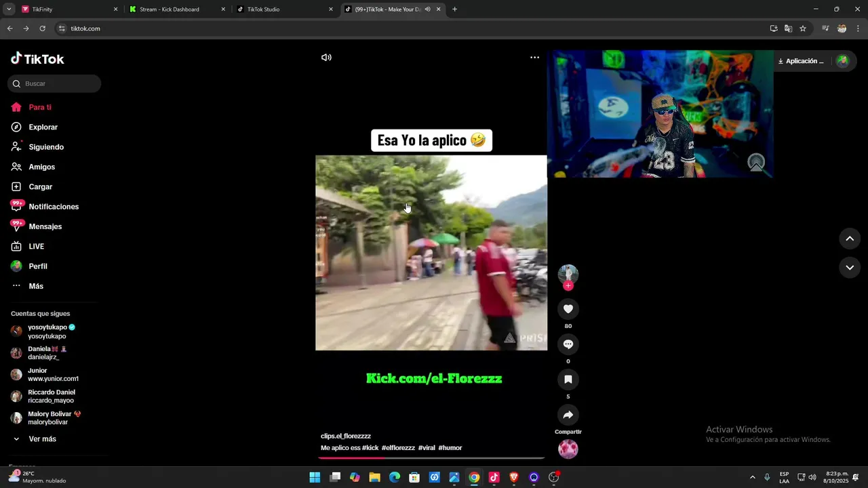
Task: Open File Explorer from the taskbar
Action: pos(374,477)
